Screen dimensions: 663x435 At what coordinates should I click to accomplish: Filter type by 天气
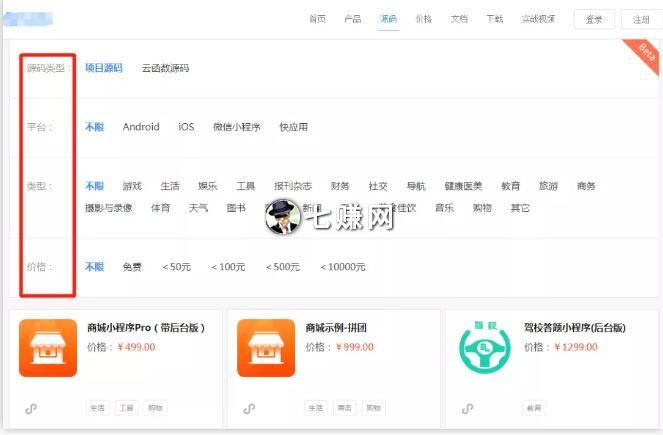198,208
